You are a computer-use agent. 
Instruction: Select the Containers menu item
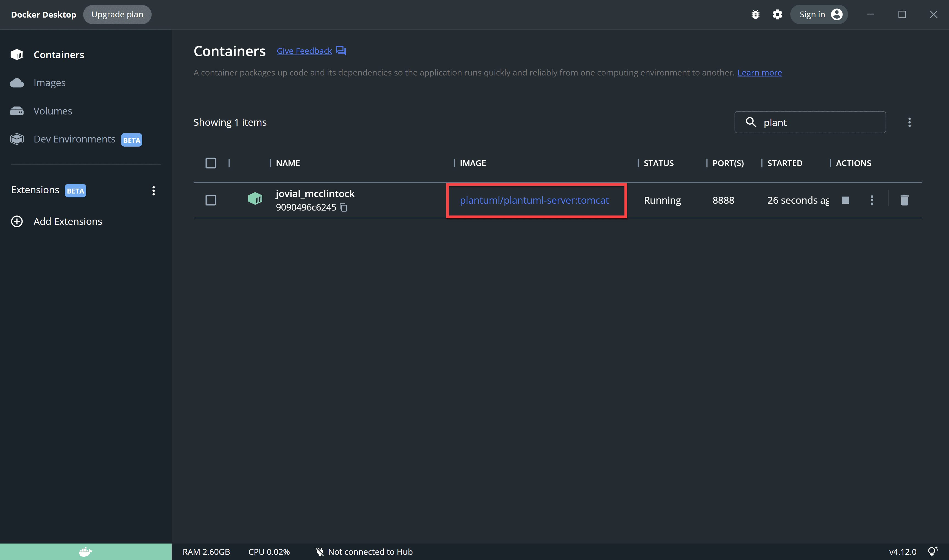point(59,54)
